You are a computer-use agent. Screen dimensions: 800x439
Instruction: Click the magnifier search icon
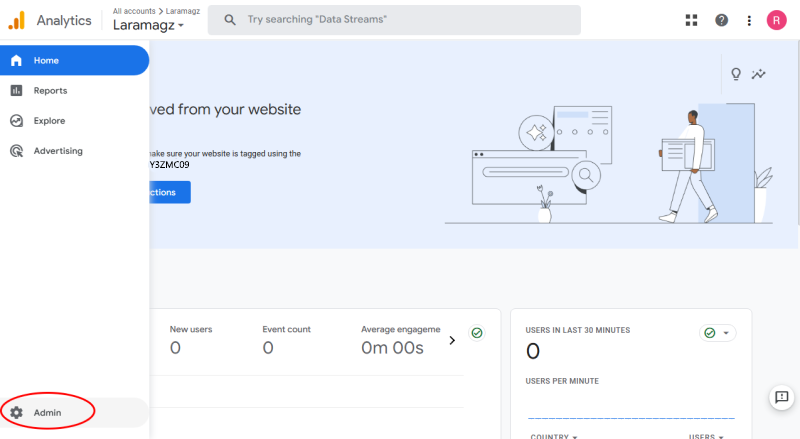point(230,20)
